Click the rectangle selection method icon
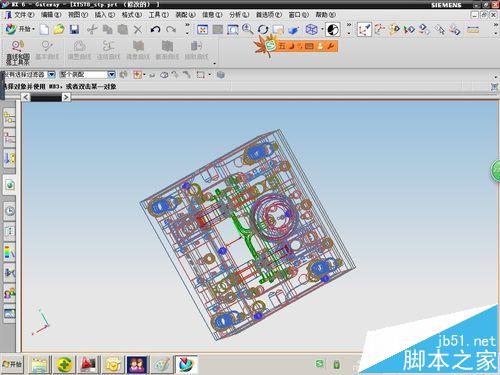 pyautogui.click(x=200, y=75)
